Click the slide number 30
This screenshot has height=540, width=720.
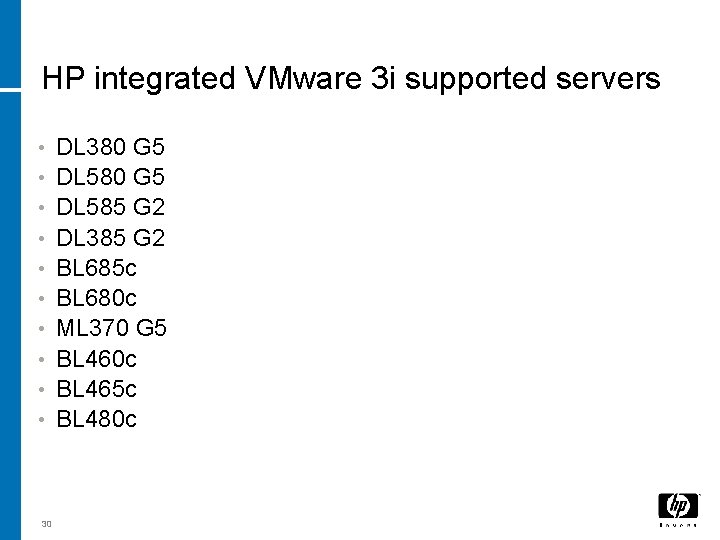(46, 523)
